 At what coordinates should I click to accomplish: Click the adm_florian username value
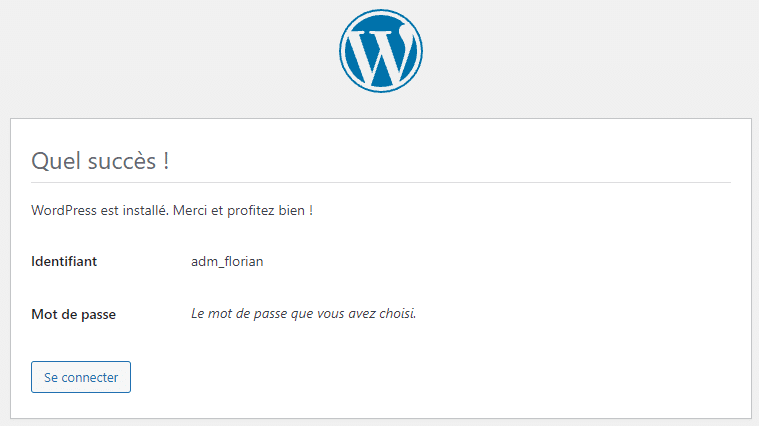[x=227, y=262]
